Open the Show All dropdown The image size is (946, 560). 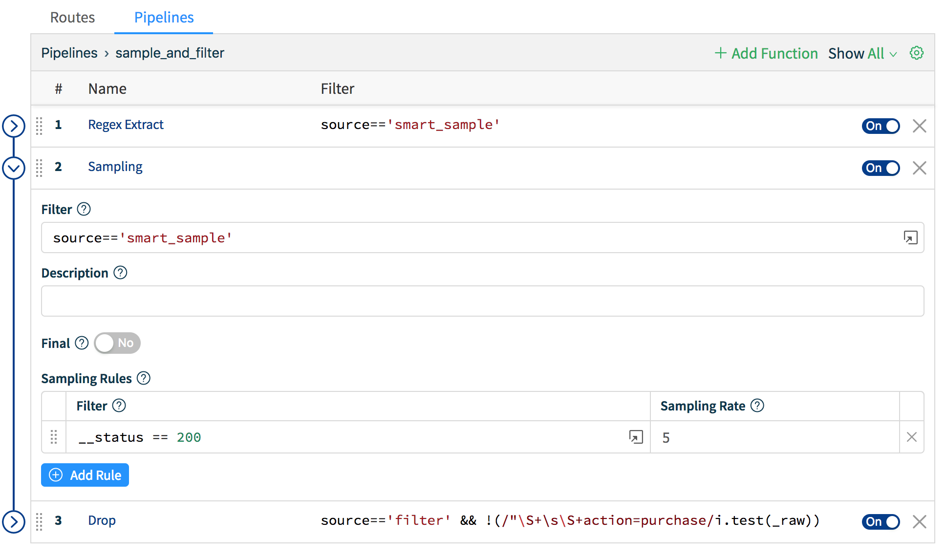tap(862, 53)
